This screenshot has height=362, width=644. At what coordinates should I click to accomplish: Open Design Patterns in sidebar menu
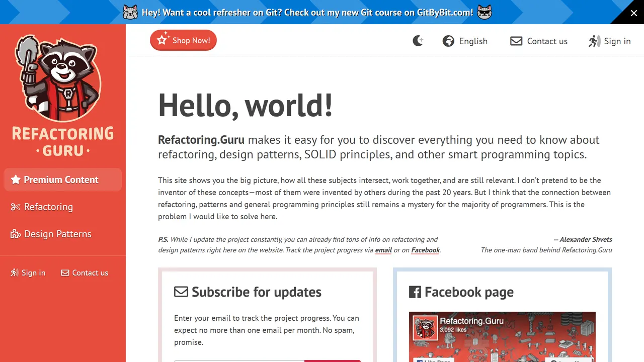point(63,234)
